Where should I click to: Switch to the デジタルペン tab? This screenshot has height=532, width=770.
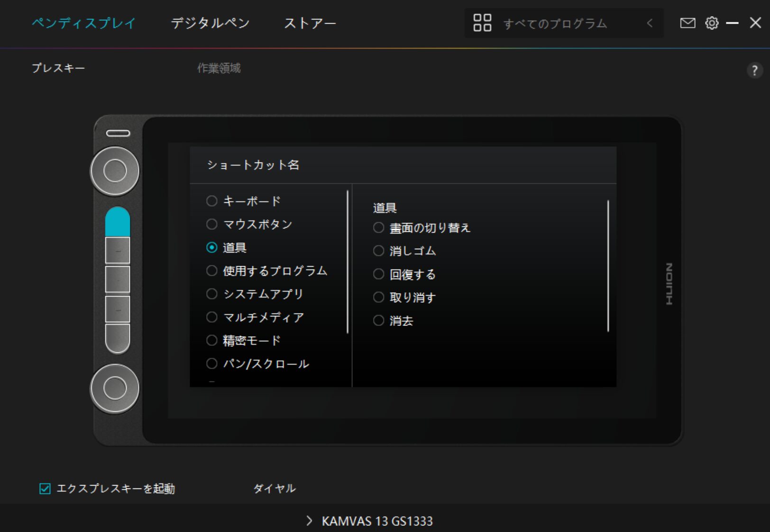[x=210, y=23]
